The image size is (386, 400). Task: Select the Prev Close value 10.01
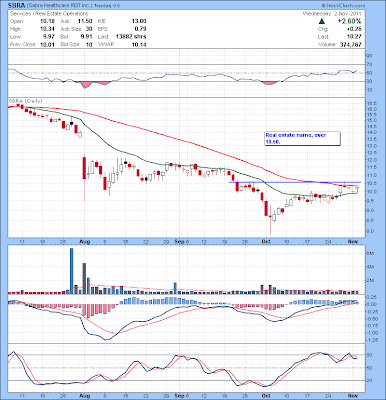(x=47, y=44)
